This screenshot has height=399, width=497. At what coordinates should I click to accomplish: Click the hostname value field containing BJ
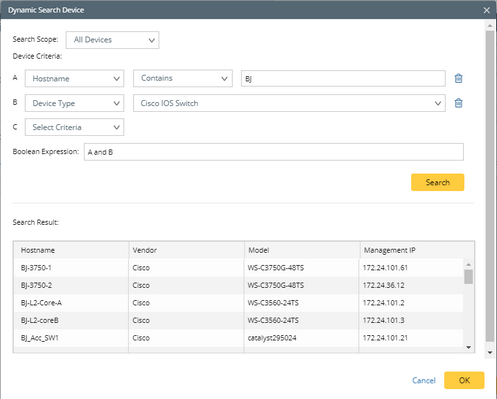pos(343,79)
